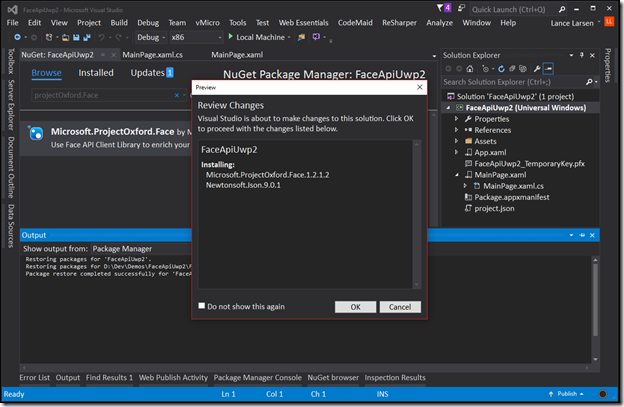
Task: Open the Package Manager output source dropdown
Action: [x=141, y=249]
